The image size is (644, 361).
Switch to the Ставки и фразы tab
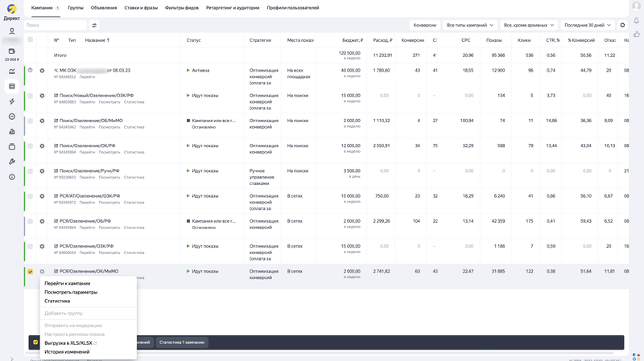pyautogui.click(x=141, y=8)
